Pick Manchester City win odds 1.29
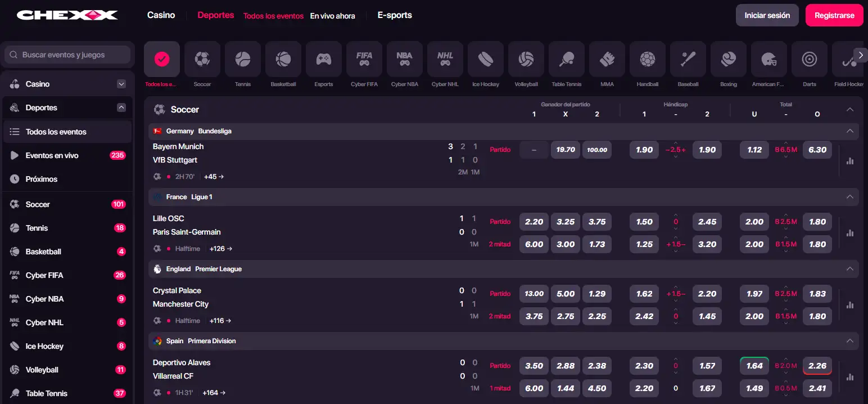Image resolution: width=868 pixels, height=404 pixels. tap(597, 294)
